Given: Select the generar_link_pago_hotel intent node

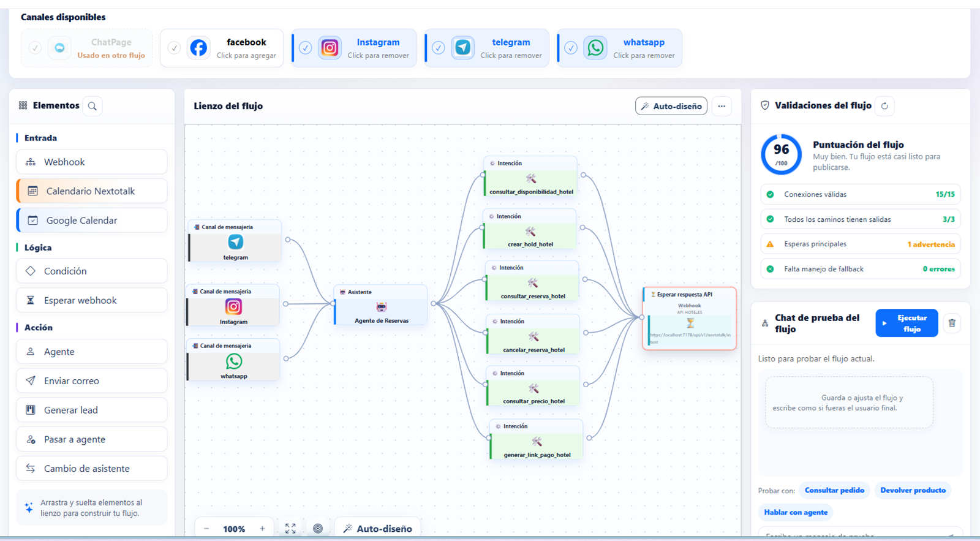Looking at the screenshot, I should [537, 439].
